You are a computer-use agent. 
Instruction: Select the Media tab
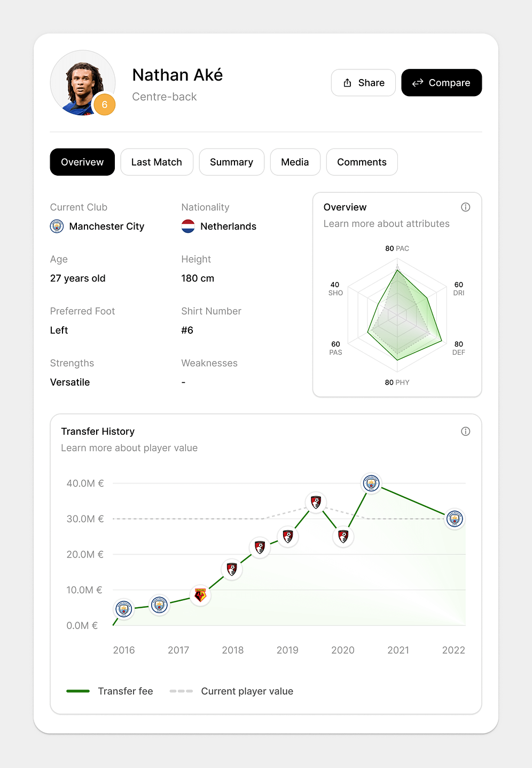click(x=295, y=162)
